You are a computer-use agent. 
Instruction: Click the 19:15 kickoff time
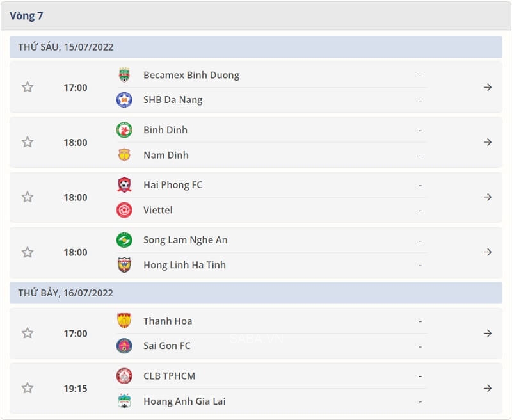tap(76, 389)
